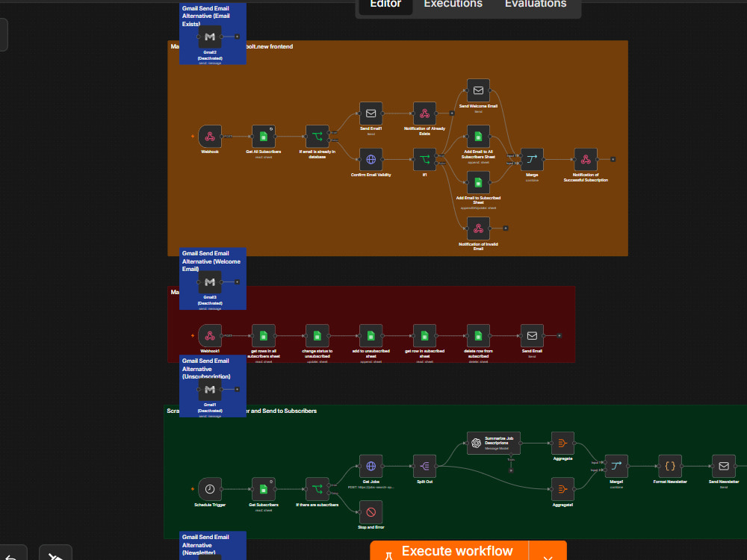Open the Schedule Trigger node
This screenshot has height=560, width=747.
(210, 489)
